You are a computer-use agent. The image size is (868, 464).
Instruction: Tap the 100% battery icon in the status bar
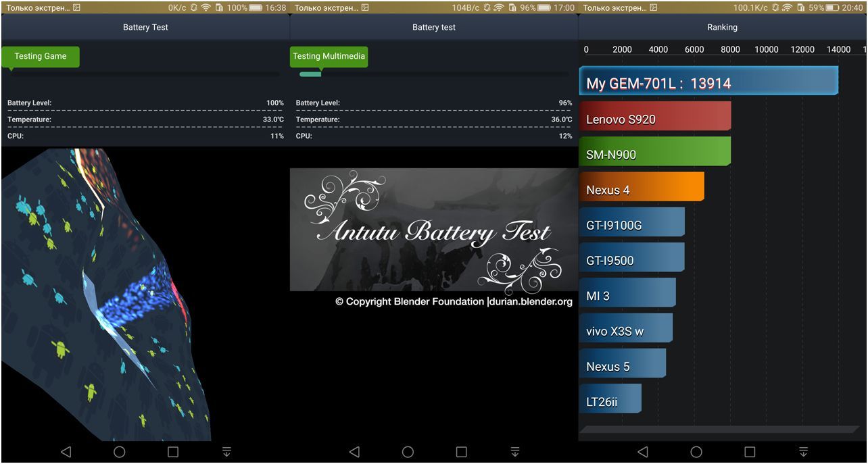click(x=256, y=8)
